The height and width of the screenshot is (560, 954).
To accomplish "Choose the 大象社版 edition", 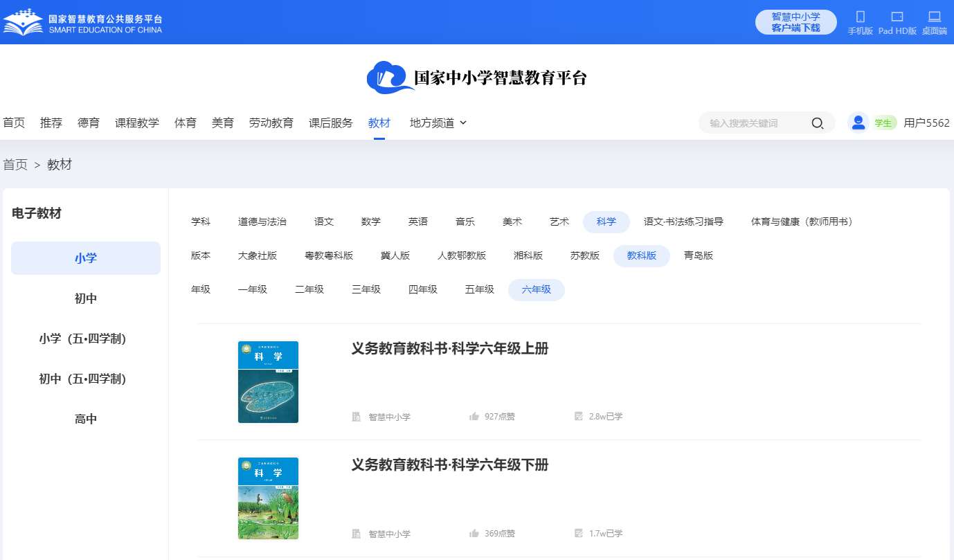I will click(258, 256).
